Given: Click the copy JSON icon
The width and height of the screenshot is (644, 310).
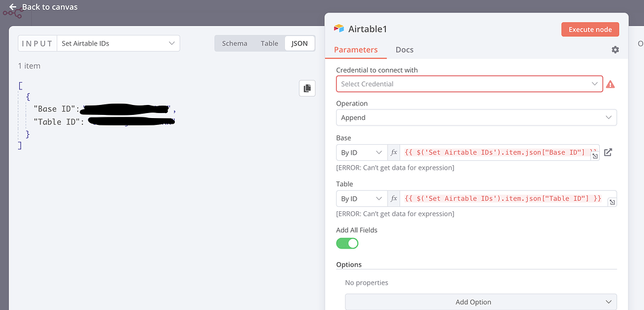Looking at the screenshot, I should [307, 89].
